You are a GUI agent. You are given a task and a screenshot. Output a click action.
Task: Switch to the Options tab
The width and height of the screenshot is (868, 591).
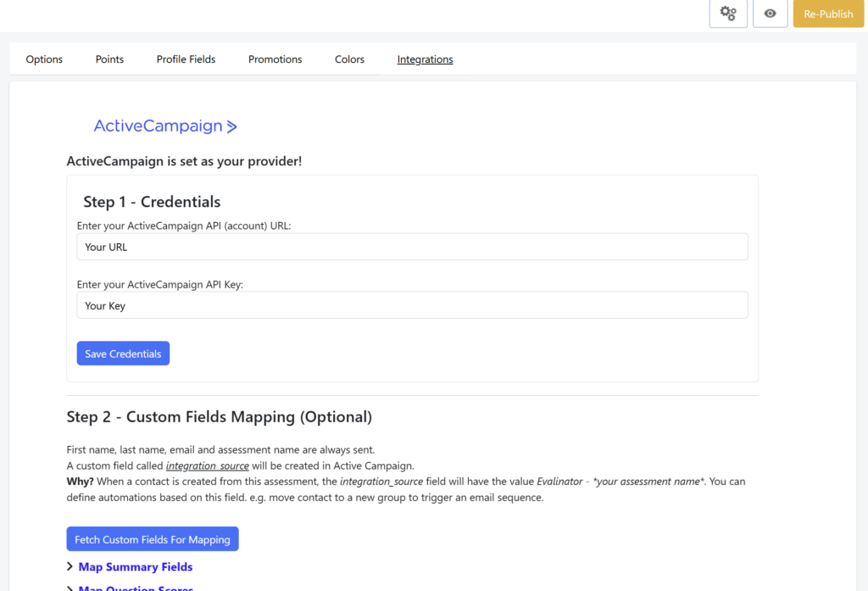click(44, 59)
